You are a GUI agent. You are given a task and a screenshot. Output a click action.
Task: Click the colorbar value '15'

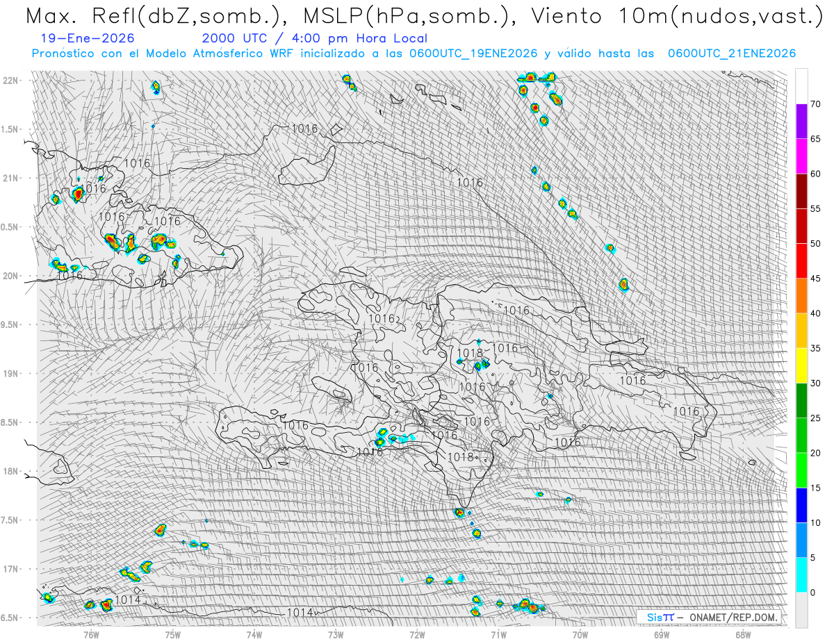(x=817, y=488)
